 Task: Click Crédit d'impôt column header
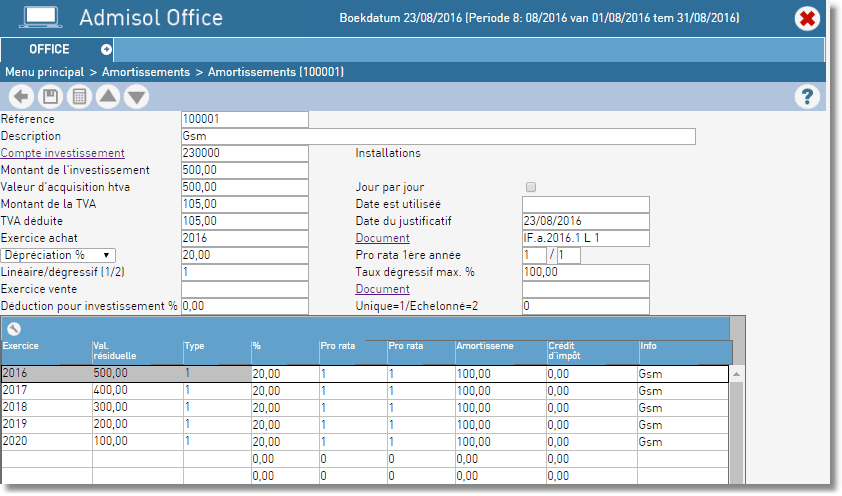pos(592,352)
